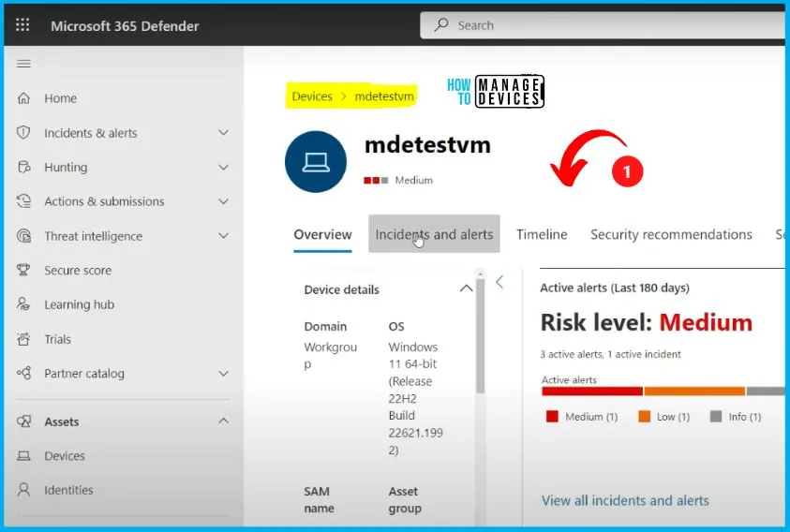Expand Threat intelligence chevron
The height and width of the screenshot is (532, 790).
223,235
